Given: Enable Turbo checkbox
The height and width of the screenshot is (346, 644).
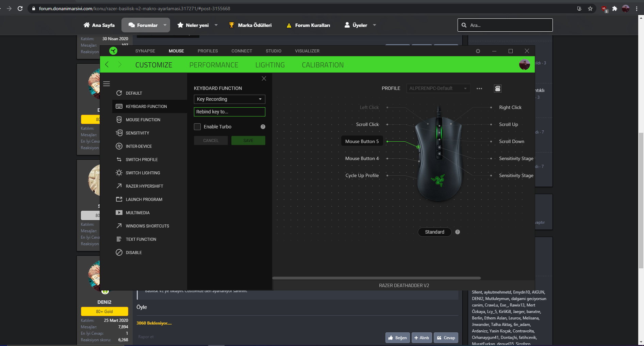Looking at the screenshot, I should pos(197,127).
